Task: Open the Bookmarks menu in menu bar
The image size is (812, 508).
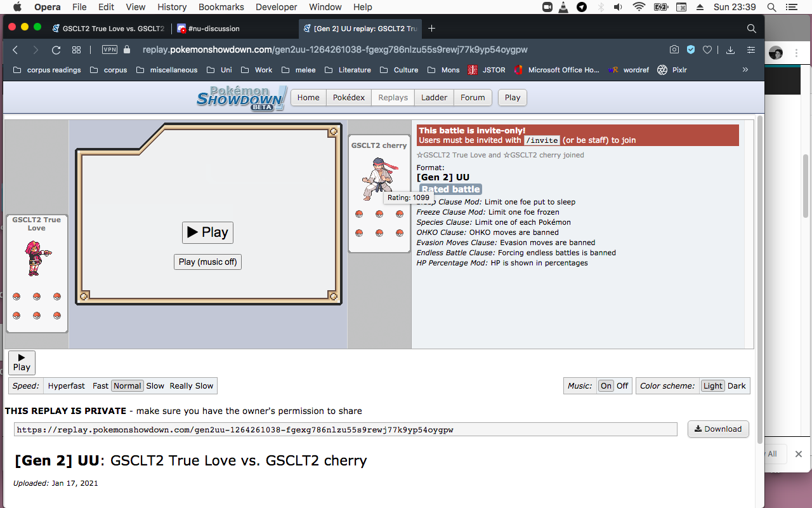Action: coord(221,7)
